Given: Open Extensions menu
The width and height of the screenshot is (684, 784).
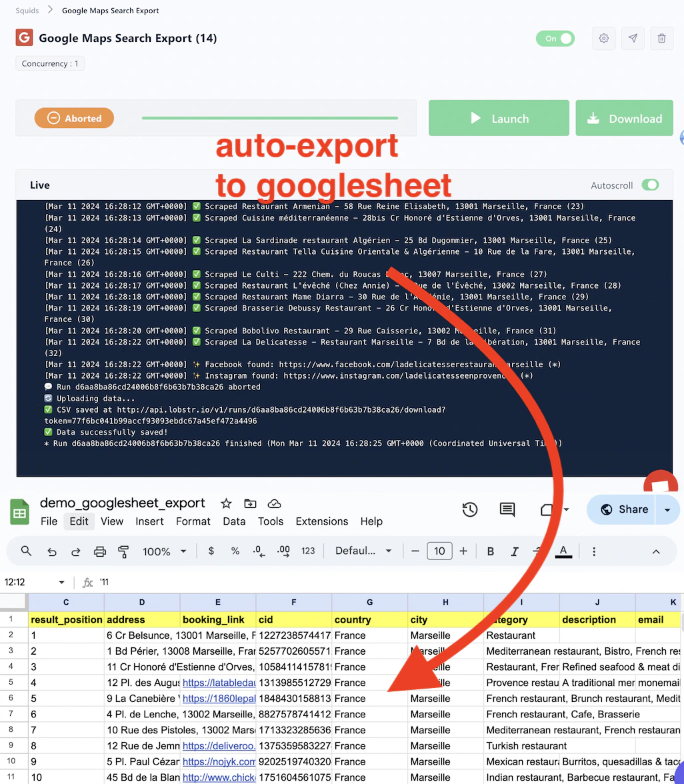Looking at the screenshot, I should (x=322, y=521).
